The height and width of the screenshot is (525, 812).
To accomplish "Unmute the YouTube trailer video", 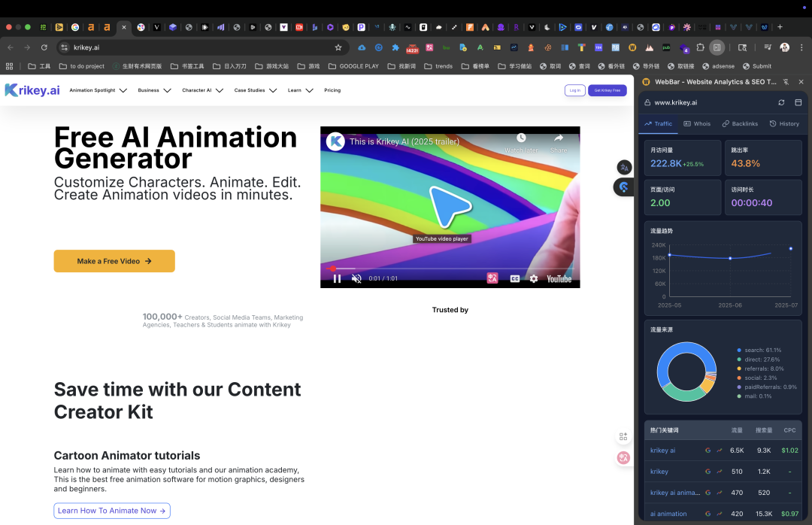I will click(x=356, y=279).
